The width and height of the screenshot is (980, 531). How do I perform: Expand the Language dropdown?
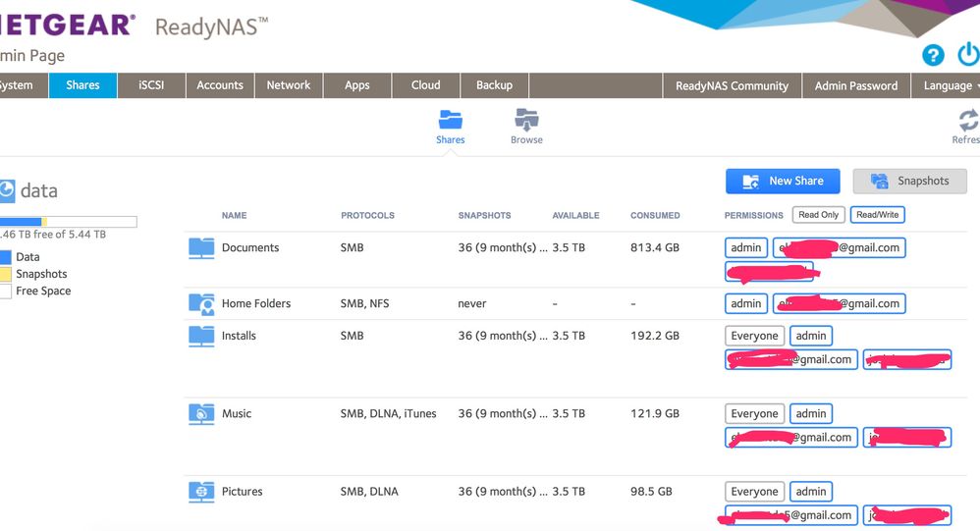(x=946, y=86)
